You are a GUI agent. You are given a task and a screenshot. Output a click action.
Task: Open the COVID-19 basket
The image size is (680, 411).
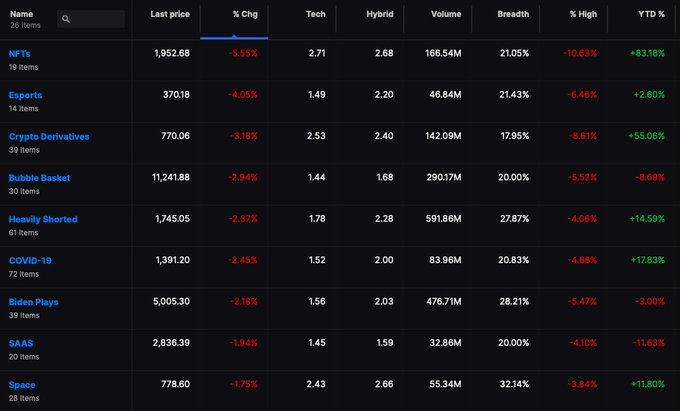pos(30,261)
